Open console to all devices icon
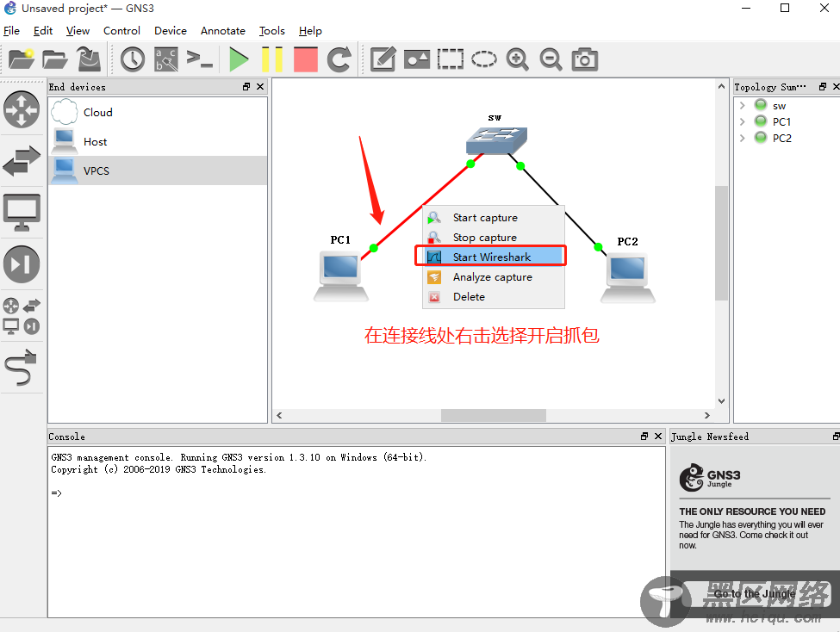The width and height of the screenshot is (840, 632). pyautogui.click(x=199, y=59)
